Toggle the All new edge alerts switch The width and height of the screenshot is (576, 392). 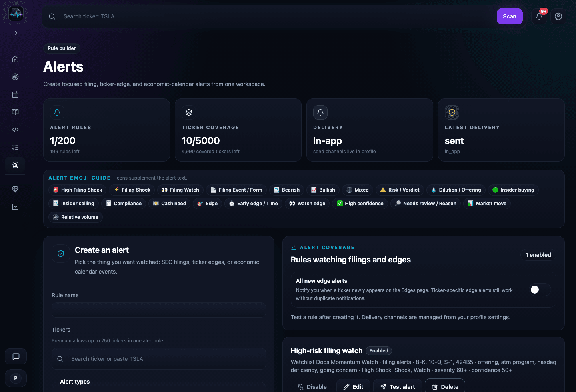539,290
